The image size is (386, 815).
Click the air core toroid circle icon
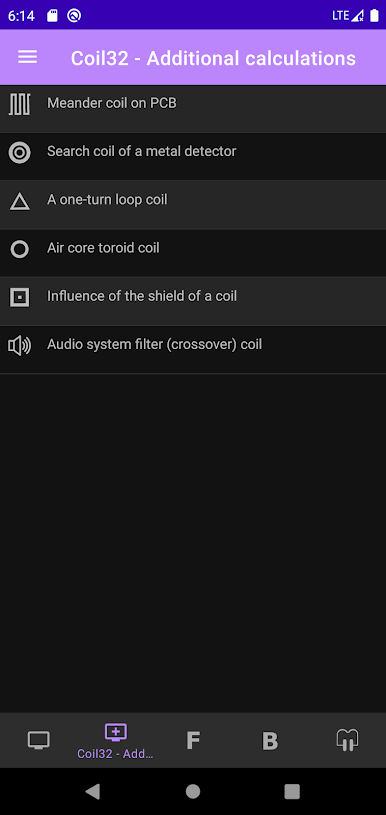tap(20, 249)
